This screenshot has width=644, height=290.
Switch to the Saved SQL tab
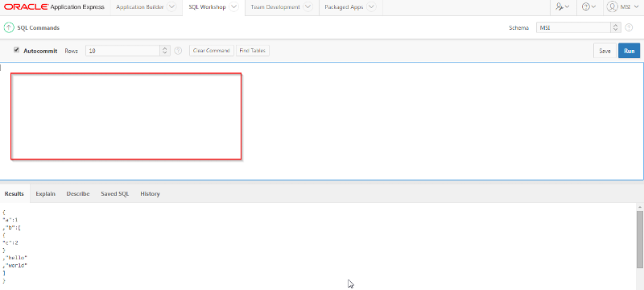point(114,194)
